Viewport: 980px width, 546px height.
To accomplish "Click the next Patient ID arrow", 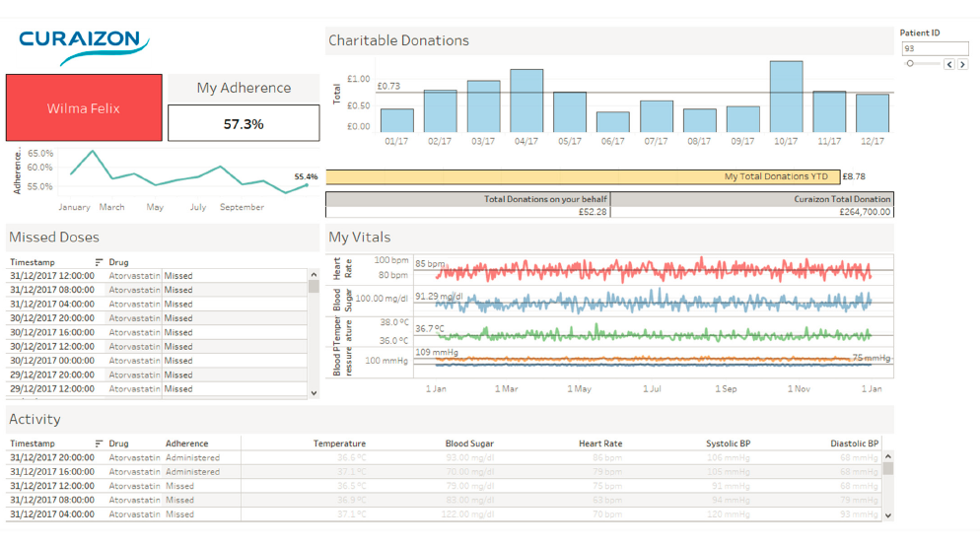I will (962, 64).
